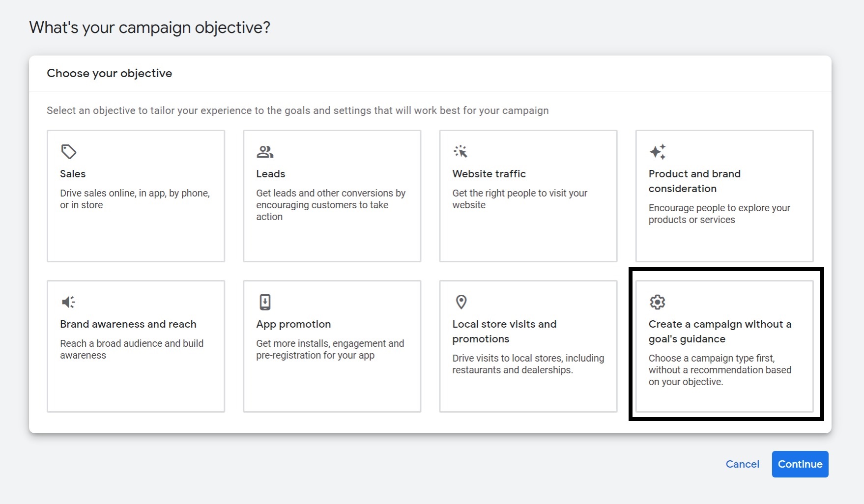Click 'Get more installs, engagement' description text
Screen dimensions: 864x504
point(330,349)
